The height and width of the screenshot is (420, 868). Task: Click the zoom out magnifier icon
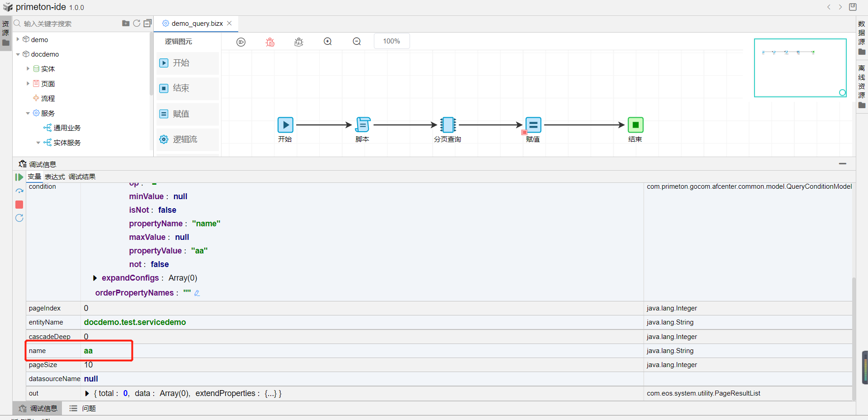pos(357,42)
